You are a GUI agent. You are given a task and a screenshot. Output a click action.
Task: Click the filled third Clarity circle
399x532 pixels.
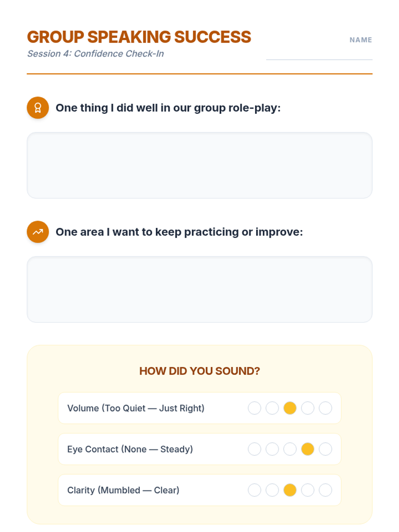(x=290, y=490)
